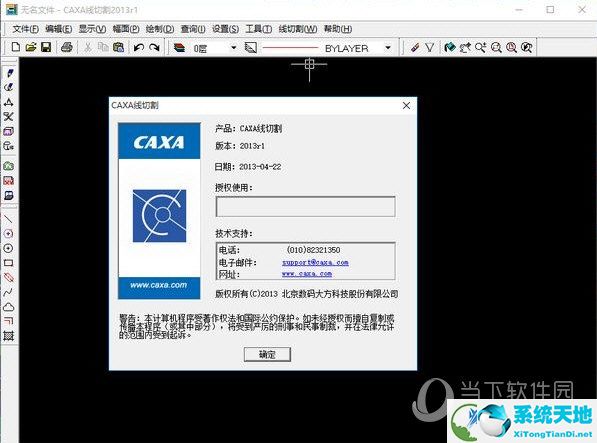Open the 工具(T) menu
This screenshot has height=443, width=597.
point(259,29)
